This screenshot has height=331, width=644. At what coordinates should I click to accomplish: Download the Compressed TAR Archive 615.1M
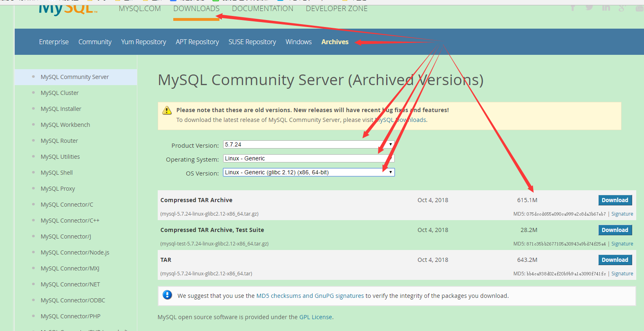click(615, 200)
